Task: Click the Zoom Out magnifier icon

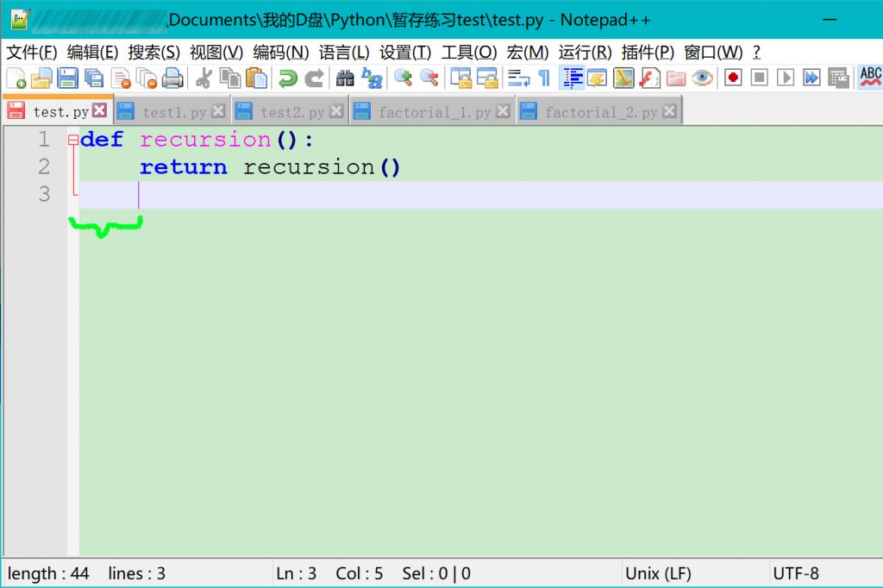Action: pos(429,78)
